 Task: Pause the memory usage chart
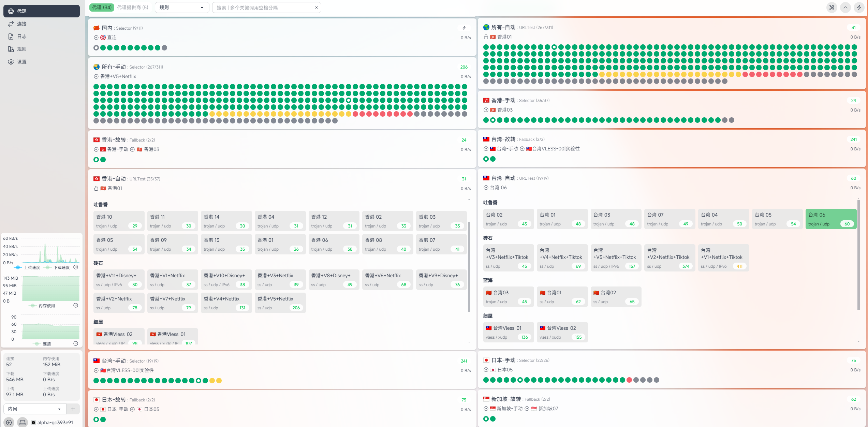(x=76, y=305)
